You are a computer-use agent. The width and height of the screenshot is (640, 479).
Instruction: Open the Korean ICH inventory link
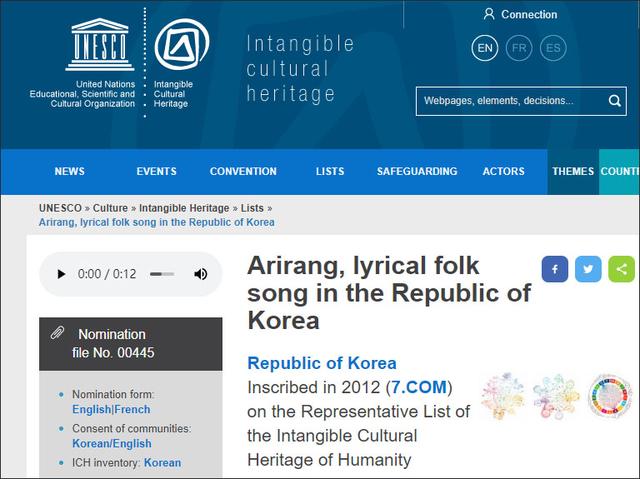pyautogui.click(x=163, y=463)
